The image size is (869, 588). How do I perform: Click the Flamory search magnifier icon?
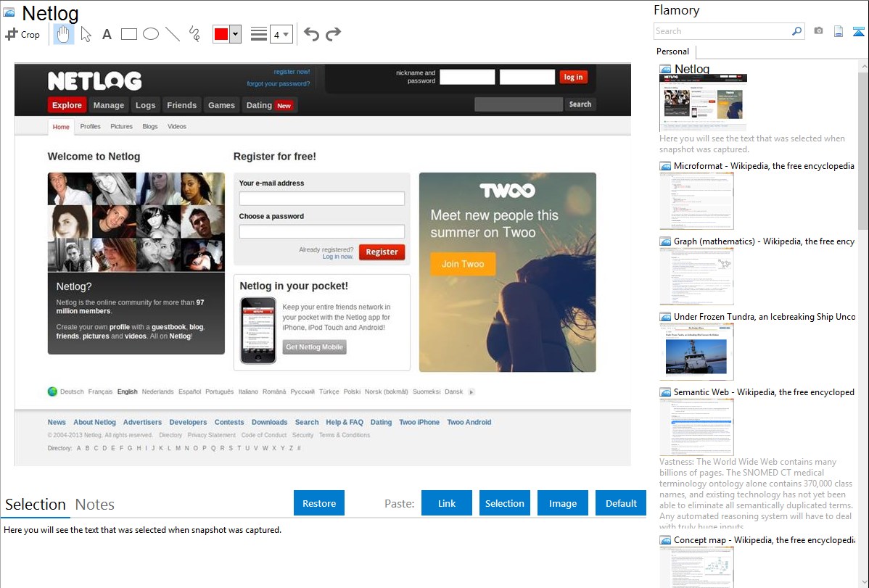click(796, 31)
